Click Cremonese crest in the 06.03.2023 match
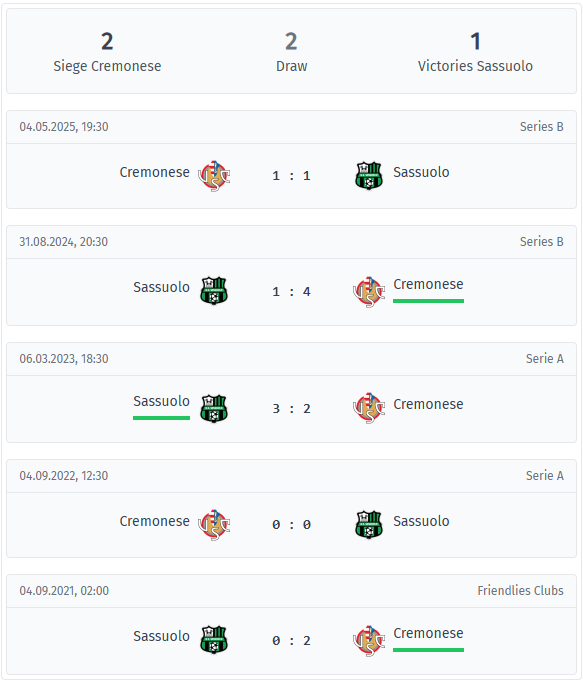 (369, 408)
